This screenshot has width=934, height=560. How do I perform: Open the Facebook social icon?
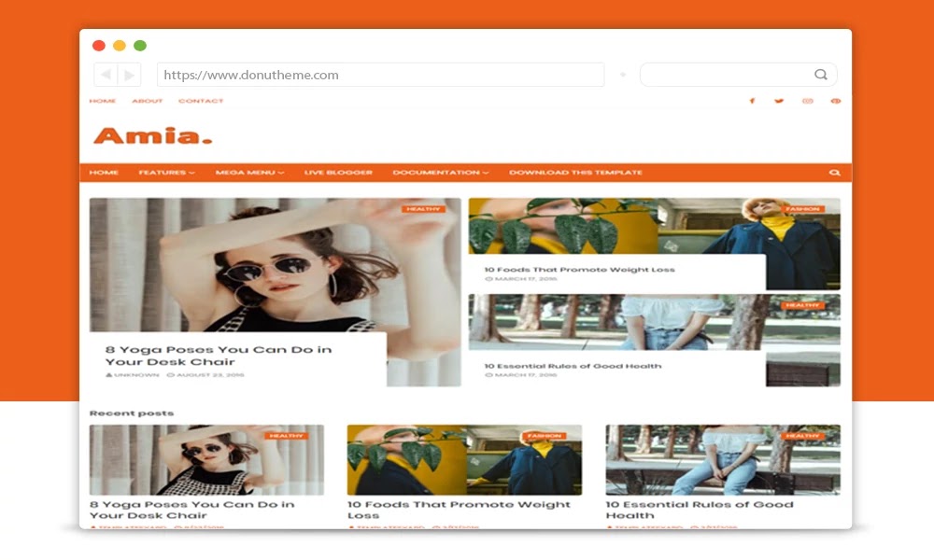[x=752, y=101]
